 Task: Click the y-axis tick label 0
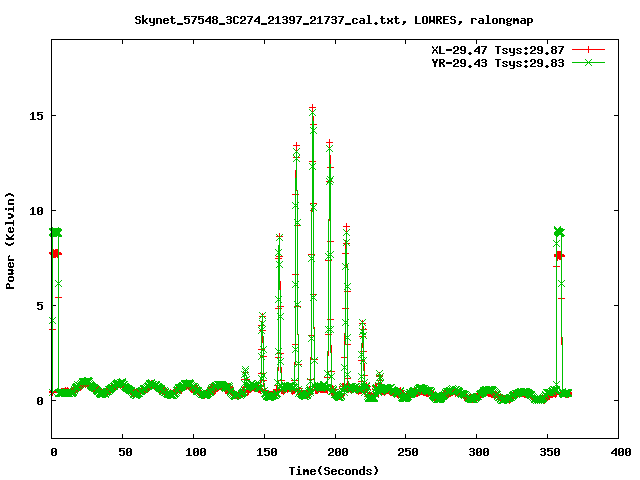pos(40,401)
